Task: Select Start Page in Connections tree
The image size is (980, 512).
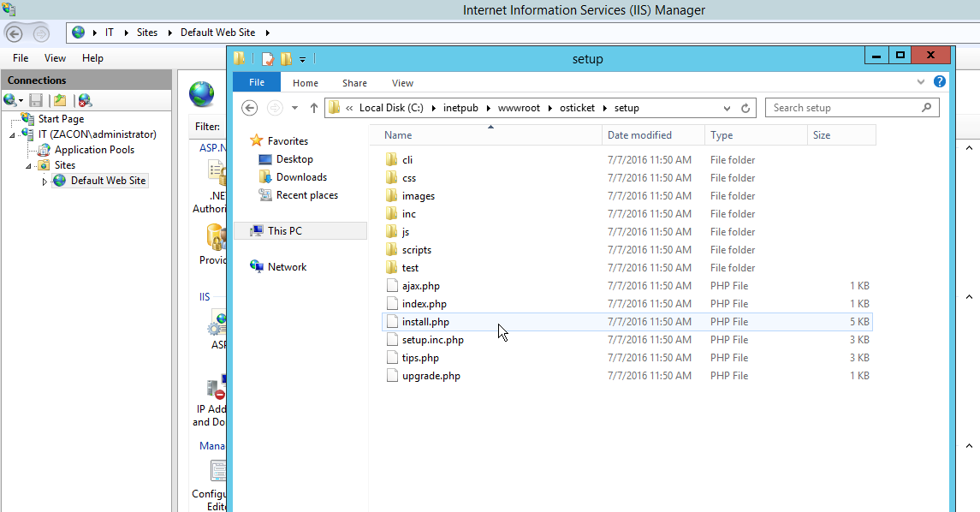Action: tap(61, 119)
